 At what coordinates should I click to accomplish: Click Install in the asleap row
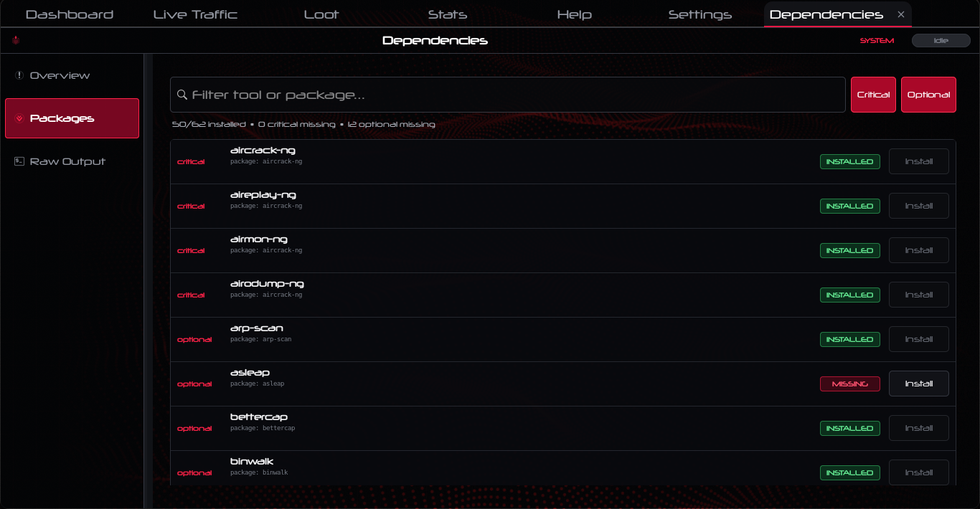pos(919,384)
